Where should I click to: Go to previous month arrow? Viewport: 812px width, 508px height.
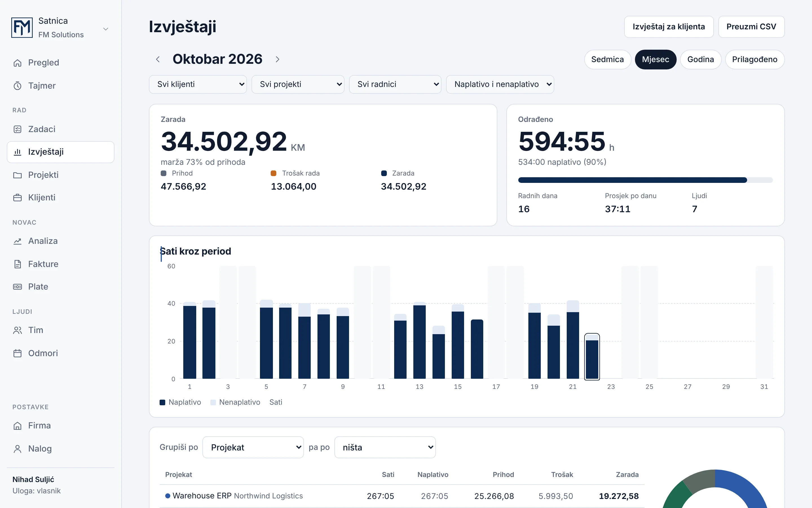pos(158,60)
